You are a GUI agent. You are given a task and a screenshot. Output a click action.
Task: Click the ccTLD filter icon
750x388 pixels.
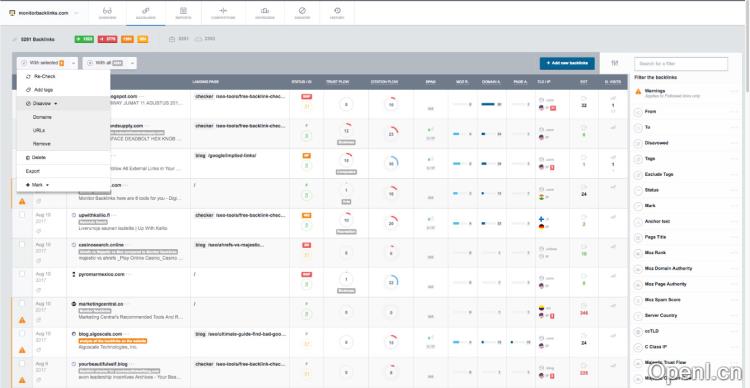pos(638,332)
